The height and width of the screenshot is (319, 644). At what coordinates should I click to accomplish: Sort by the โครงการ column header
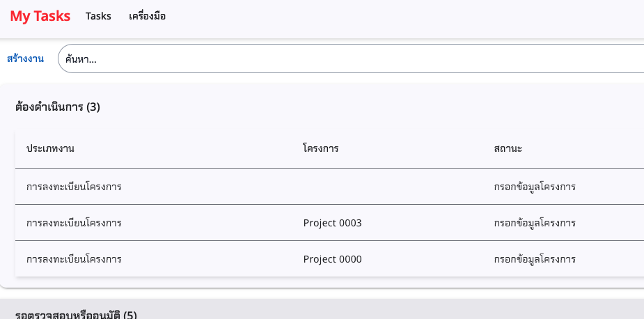click(x=321, y=148)
